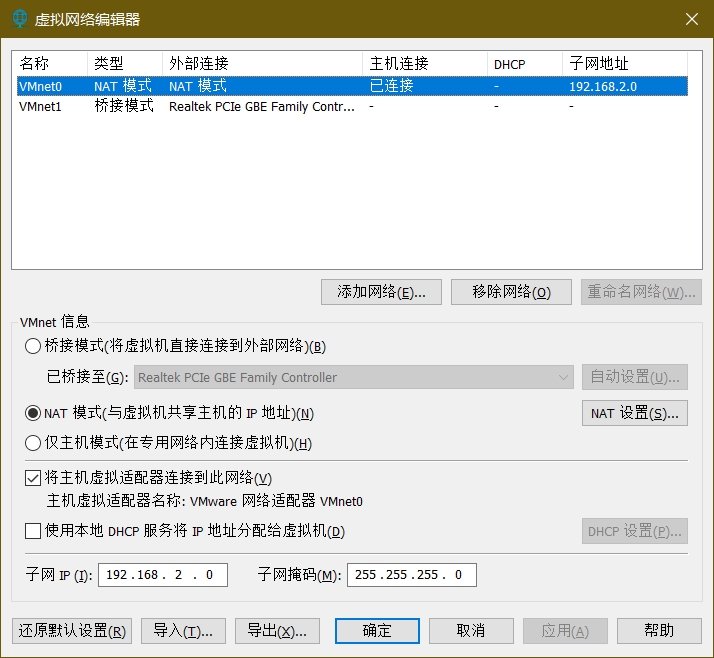This screenshot has width=714, height=658.
Task: Click the 添加网络 button
Action: coord(381,292)
